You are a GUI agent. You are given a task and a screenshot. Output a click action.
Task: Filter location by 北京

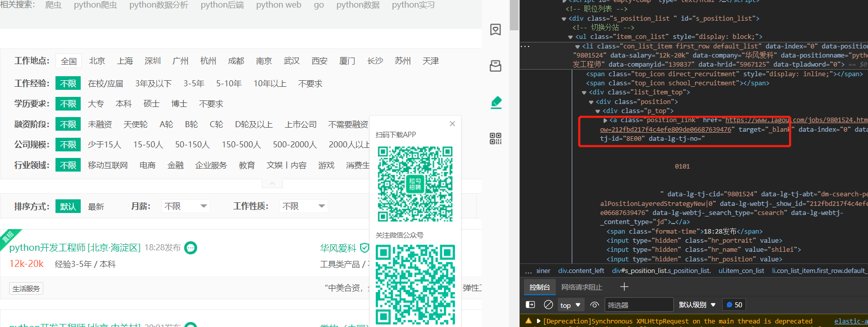click(x=97, y=61)
